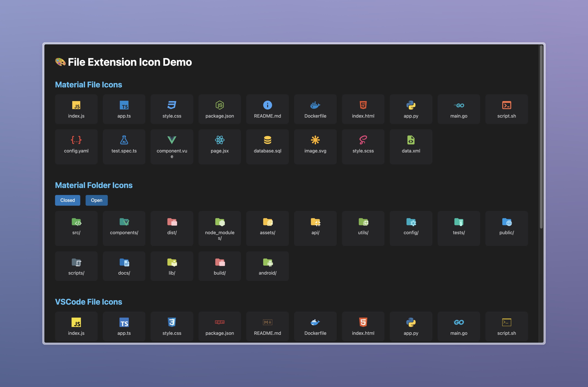Click the index.js icon under Material File Icons
Image resolution: width=588 pixels, height=387 pixels.
click(76, 105)
